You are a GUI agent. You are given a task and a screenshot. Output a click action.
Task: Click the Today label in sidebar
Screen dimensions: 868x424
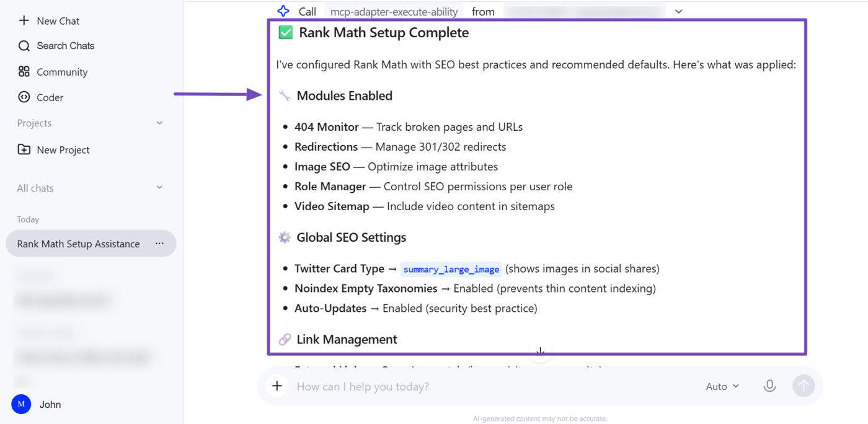(28, 219)
